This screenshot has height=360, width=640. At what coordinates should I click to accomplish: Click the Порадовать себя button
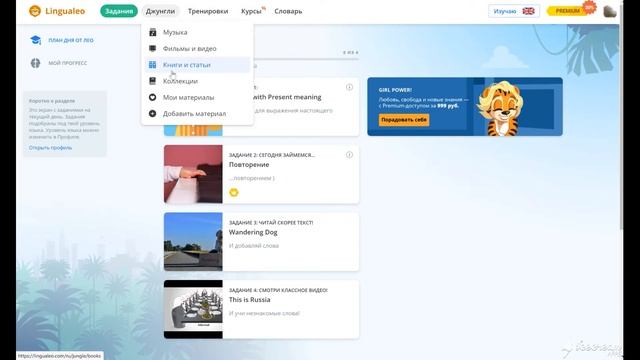pyautogui.click(x=404, y=120)
